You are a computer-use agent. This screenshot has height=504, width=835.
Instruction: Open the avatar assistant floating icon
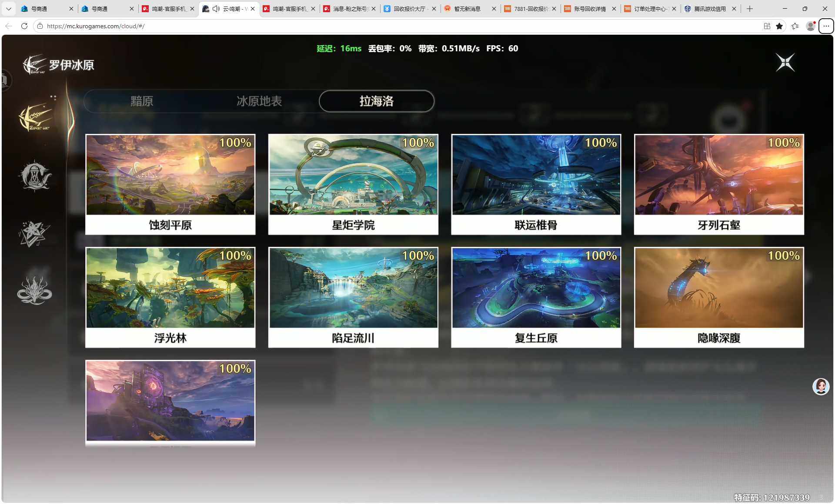821,386
